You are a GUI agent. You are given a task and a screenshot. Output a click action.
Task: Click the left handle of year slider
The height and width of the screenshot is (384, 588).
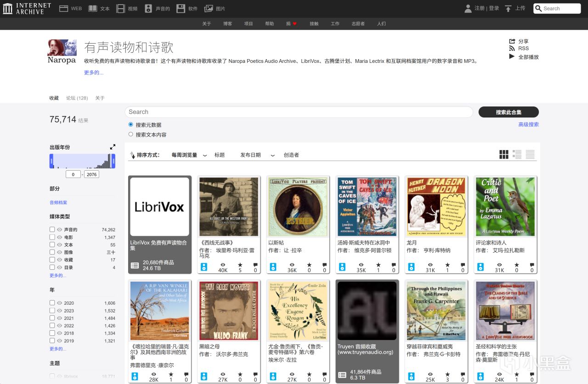[x=51, y=161]
